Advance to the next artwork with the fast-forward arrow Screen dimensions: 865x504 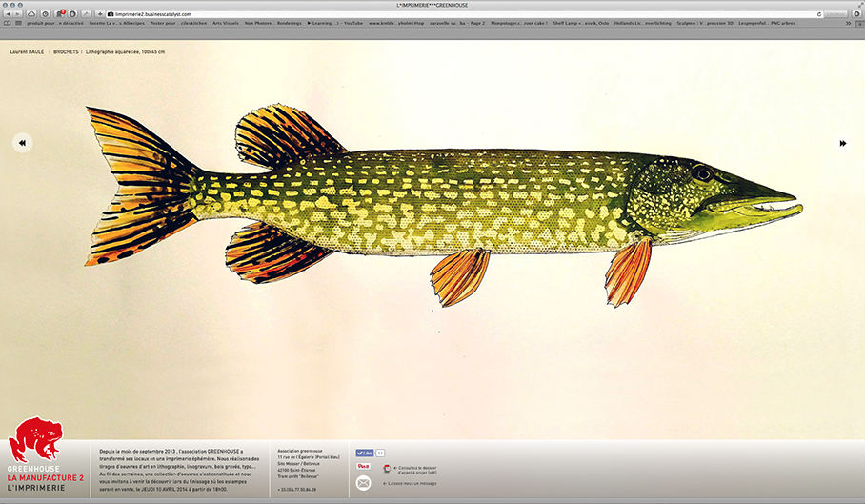843,143
